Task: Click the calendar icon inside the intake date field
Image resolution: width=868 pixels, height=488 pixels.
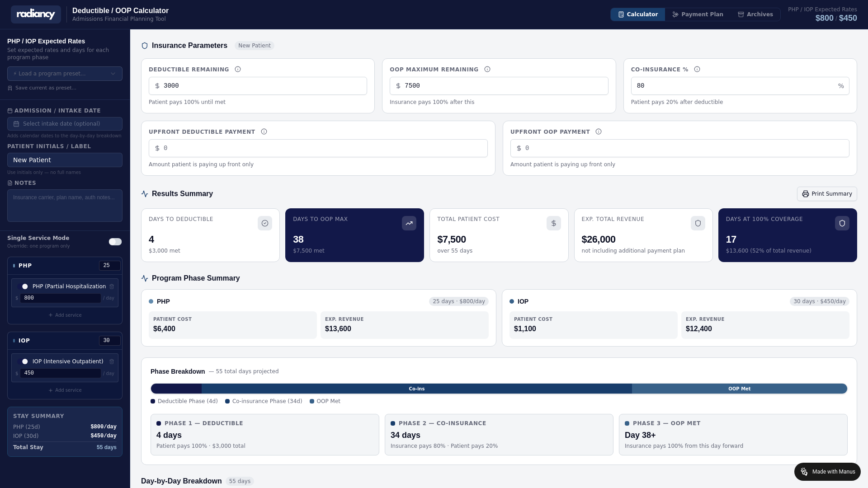Action: 16,124
